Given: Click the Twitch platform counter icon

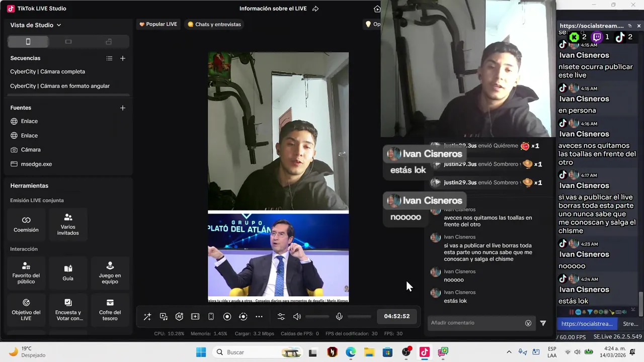Looking at the screenshot, I should point(597,37).
